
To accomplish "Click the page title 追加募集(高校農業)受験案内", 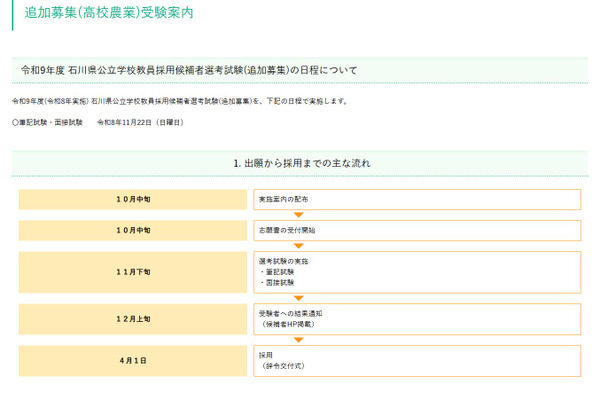I will [109, 13].
